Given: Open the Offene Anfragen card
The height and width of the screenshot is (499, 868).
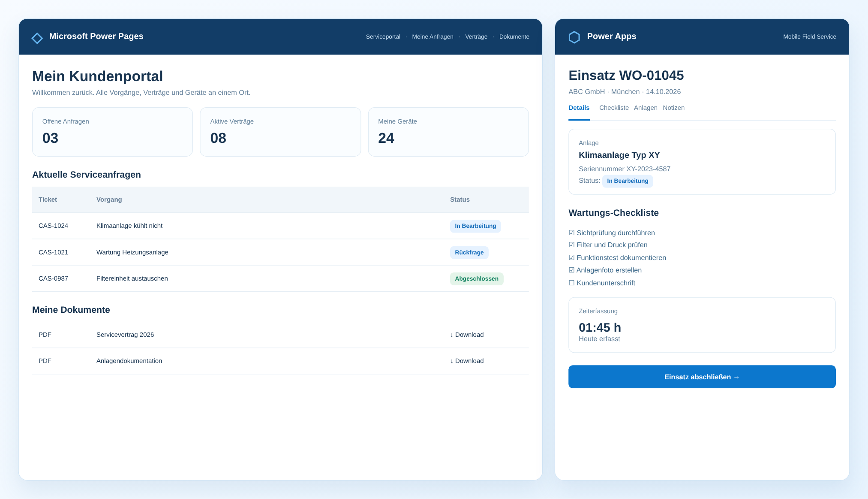Looking at the screenshot, I should point(112,132).
